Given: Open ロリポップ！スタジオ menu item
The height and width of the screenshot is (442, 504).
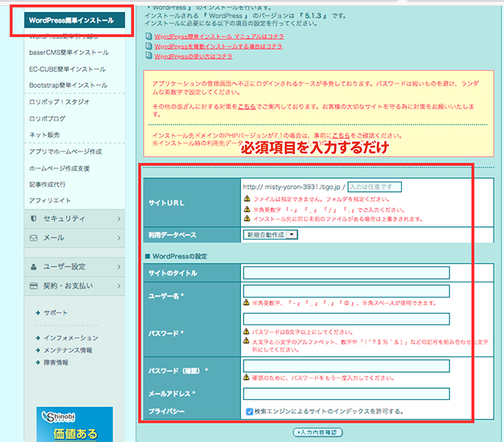Looking at the screenshot, I should [59, 102].
